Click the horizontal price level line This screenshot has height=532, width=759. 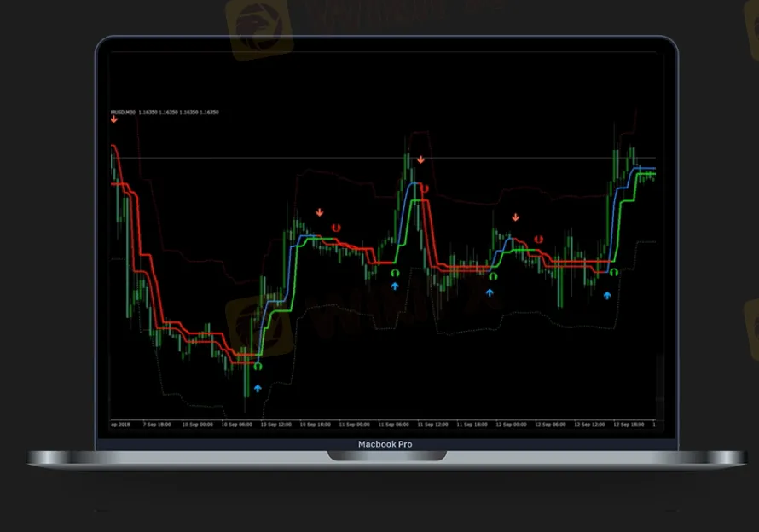tap(341, 159)
